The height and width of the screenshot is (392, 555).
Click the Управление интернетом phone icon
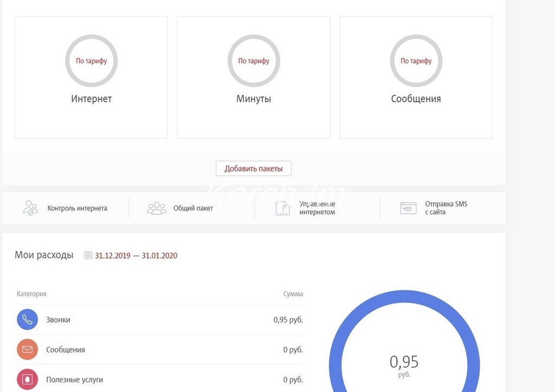pyautogui.click(x=282, y=208)
